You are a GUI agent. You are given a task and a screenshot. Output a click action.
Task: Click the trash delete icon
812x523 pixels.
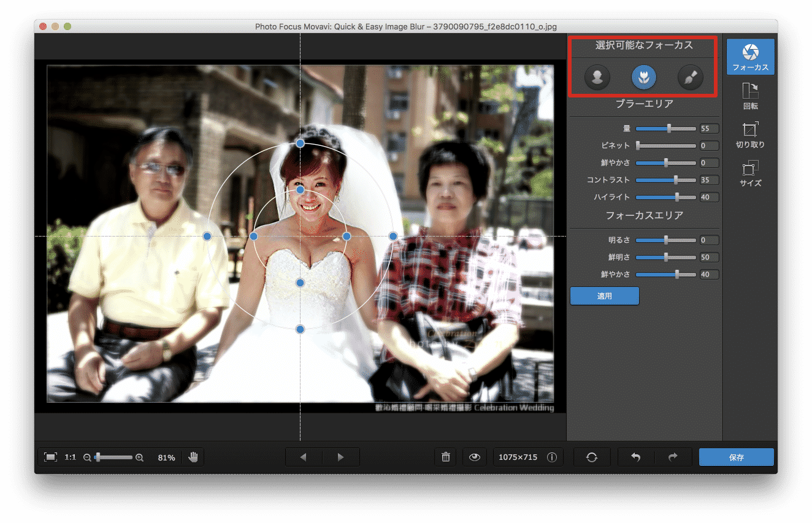446,457
